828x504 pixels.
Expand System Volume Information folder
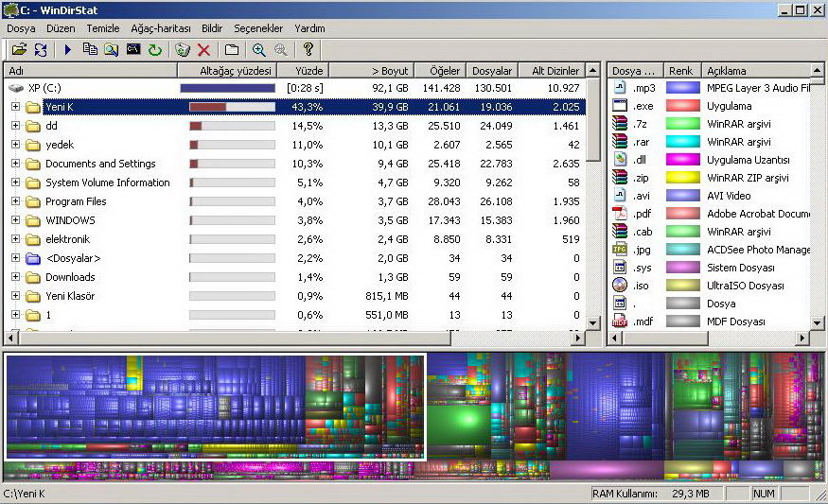15,182
